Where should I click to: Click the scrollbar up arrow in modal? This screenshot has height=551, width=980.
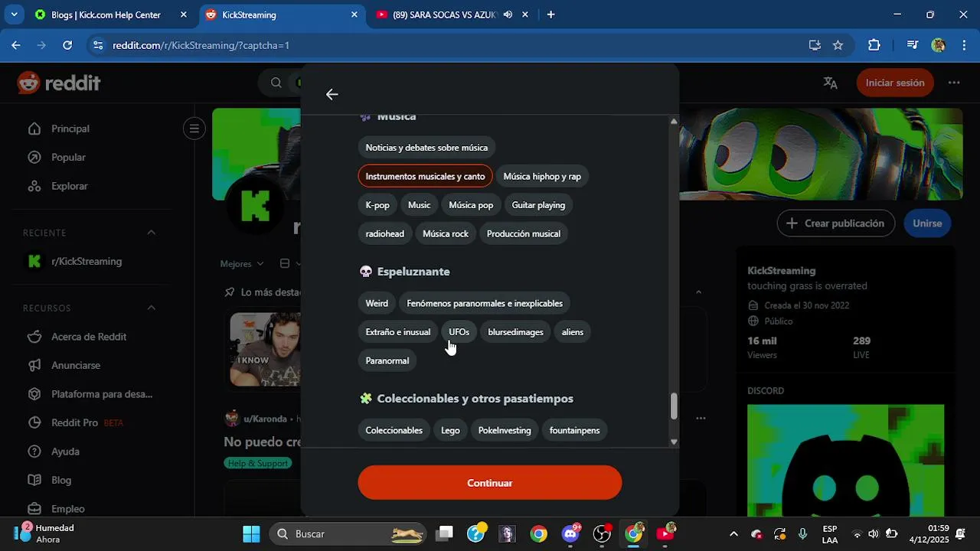[x=674, y=121]
